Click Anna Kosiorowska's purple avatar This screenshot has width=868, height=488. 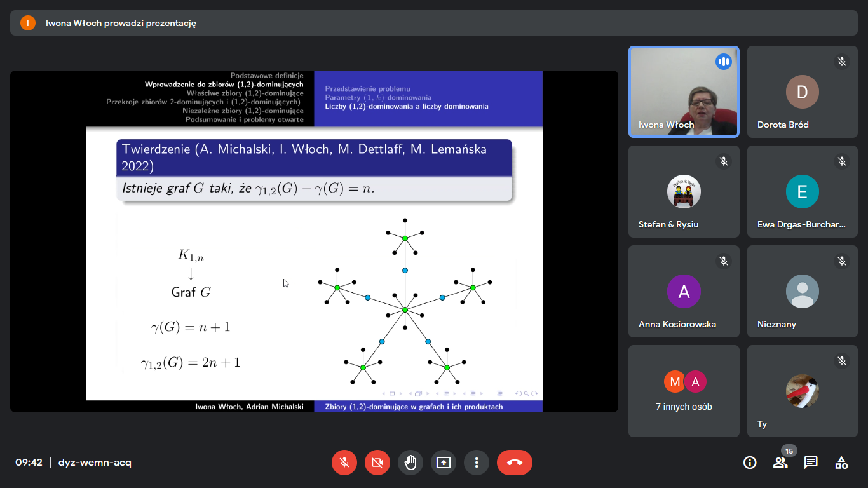tap(684, 291)
